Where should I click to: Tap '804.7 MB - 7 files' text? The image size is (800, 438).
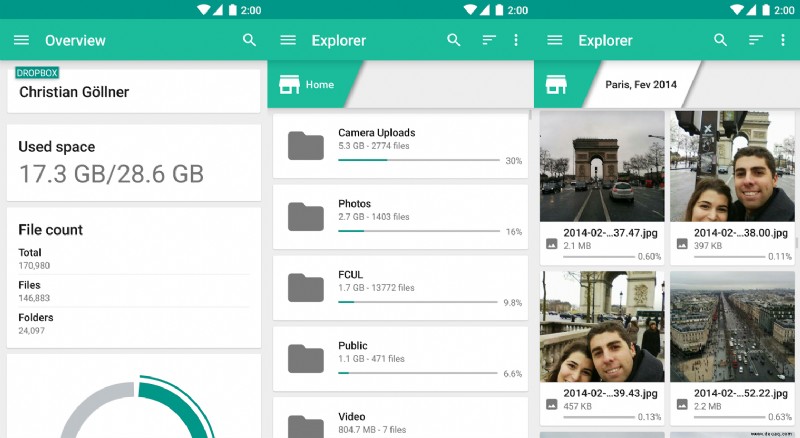point(372,430)
